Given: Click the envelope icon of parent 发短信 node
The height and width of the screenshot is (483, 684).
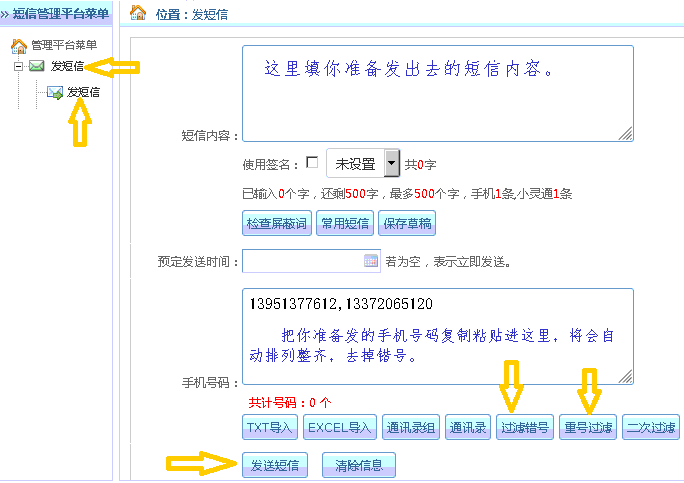Looking at the screenshot, I should click(x=37, y=67).
